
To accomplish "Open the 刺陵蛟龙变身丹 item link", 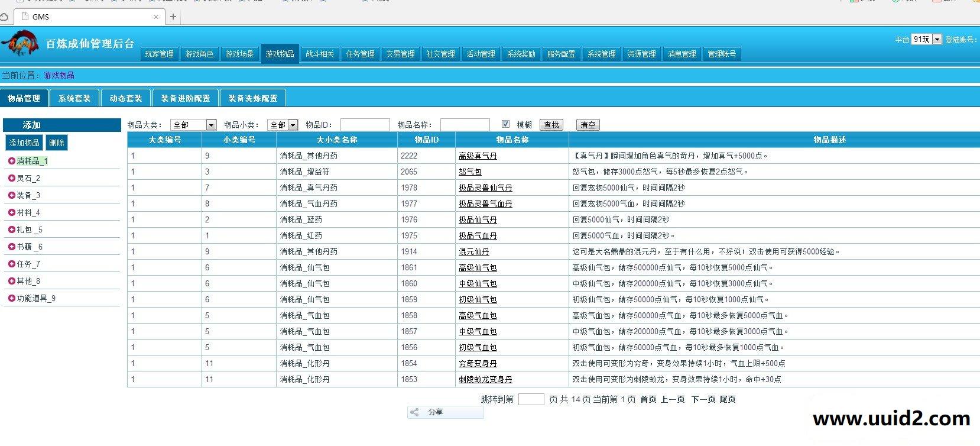I will click(x=485, y=379).
